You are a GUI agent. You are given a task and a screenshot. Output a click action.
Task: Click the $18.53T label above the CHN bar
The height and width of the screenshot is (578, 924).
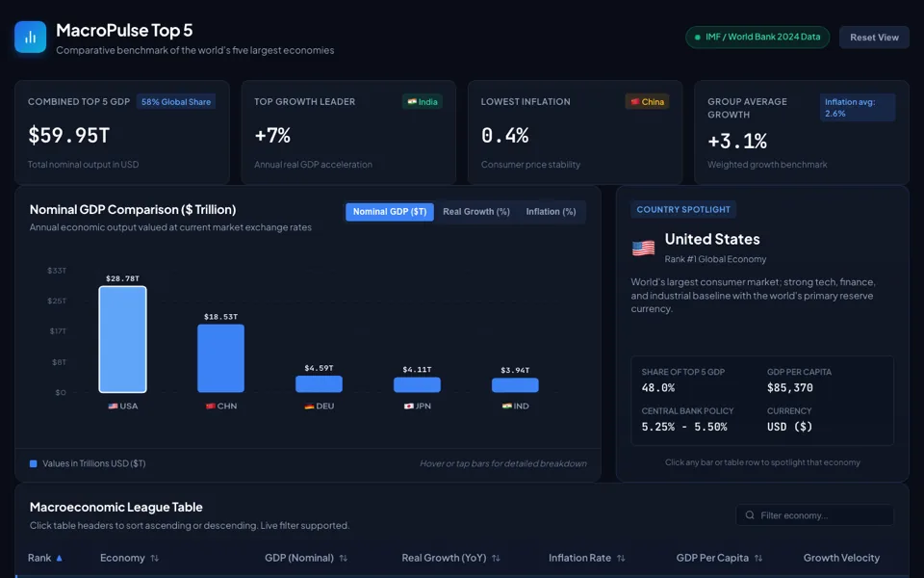click(x=221, y=317)
